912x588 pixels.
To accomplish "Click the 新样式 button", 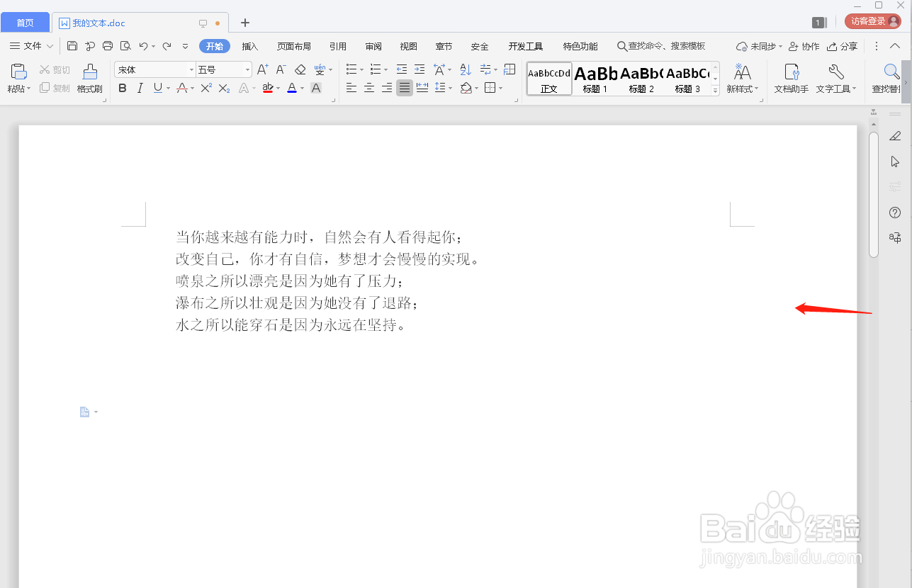I will pyautogui.click(x=741, y=78).
